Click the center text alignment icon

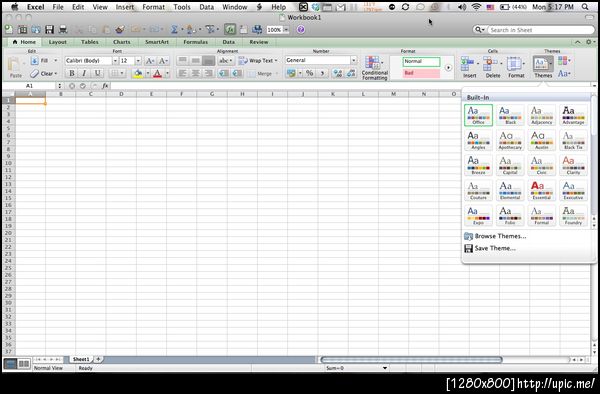pyautogui.click(x=196, y=73)
